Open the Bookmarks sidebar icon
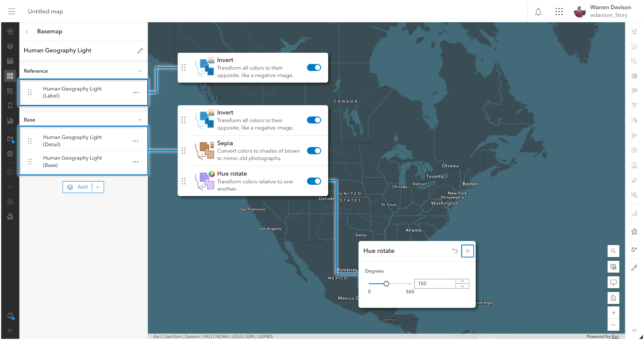The image size is (644, 340). [x=10, y=106]
